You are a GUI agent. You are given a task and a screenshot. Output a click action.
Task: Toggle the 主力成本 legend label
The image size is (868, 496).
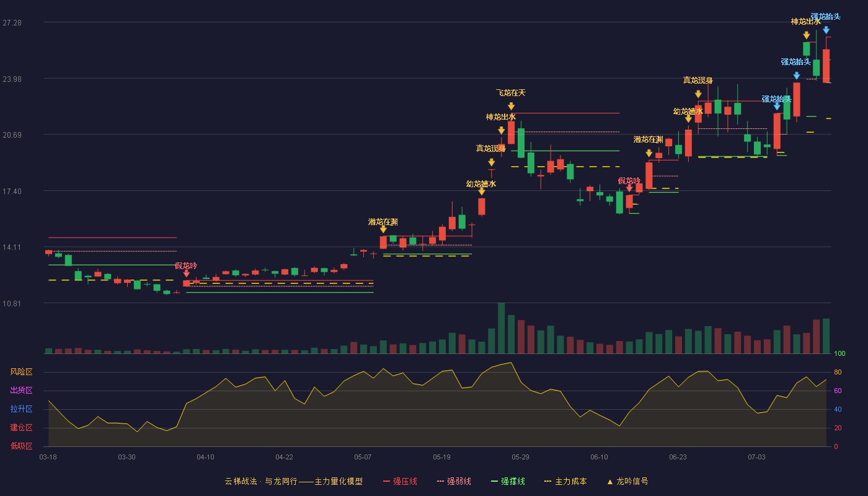point(570,481)
